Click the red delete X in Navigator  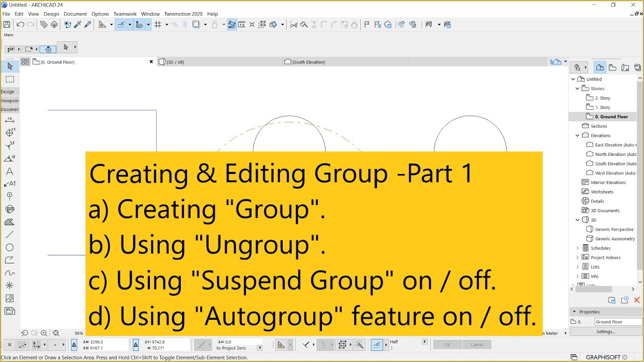pyautogui.click(x=637, y=300)
